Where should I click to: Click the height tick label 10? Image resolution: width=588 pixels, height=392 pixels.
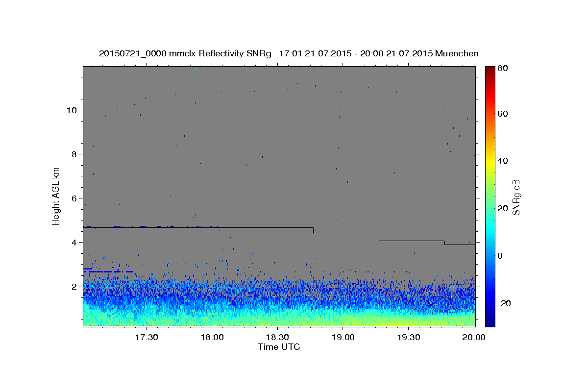click(71, 110)
